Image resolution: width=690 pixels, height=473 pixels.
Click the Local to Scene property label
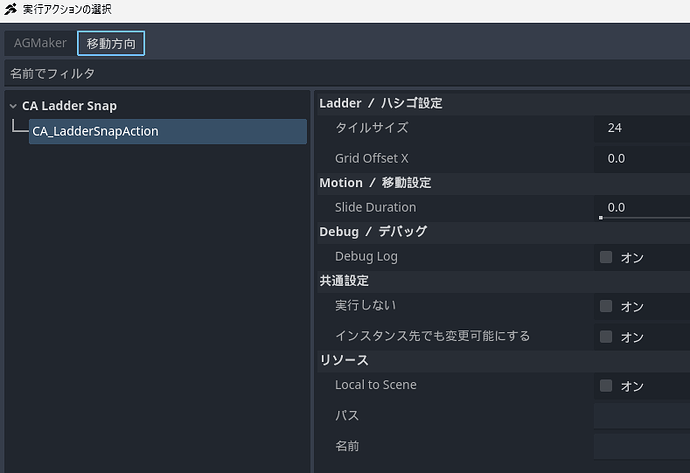click(376, 385)
